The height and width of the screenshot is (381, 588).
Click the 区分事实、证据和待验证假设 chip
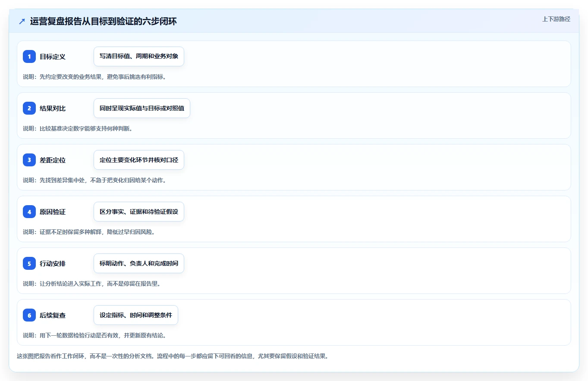coord(139,212)
